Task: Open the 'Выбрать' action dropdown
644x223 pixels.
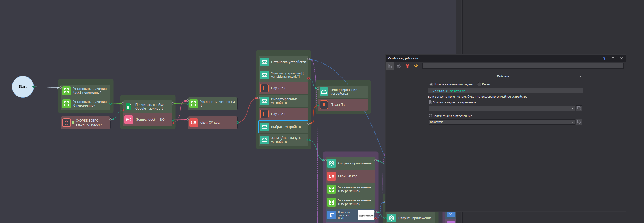Action: [505, 76]
